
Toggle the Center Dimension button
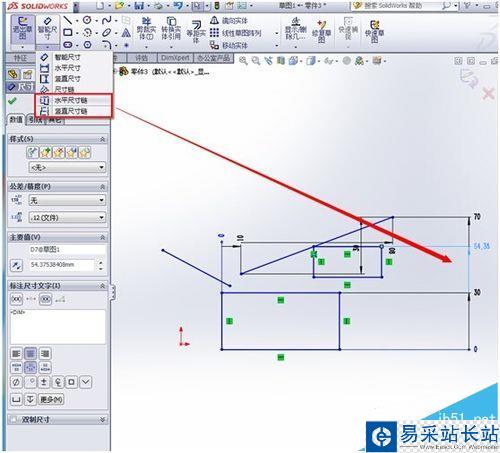tap(31, 299)
